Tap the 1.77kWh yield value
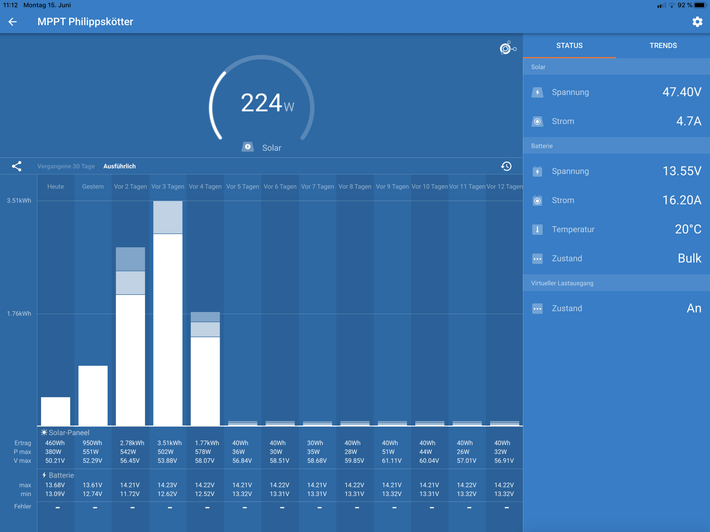This screenshot has height=532, width=710. (207, 443)
